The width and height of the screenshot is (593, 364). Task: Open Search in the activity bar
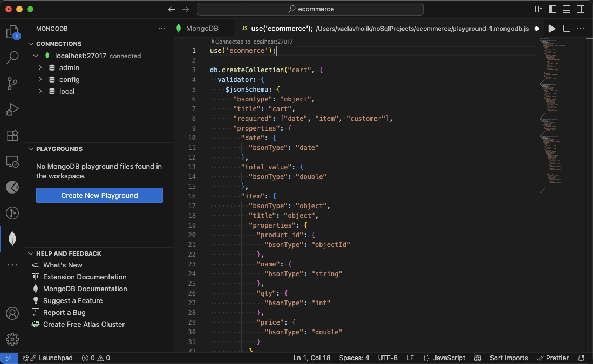(x=12, y=57)
